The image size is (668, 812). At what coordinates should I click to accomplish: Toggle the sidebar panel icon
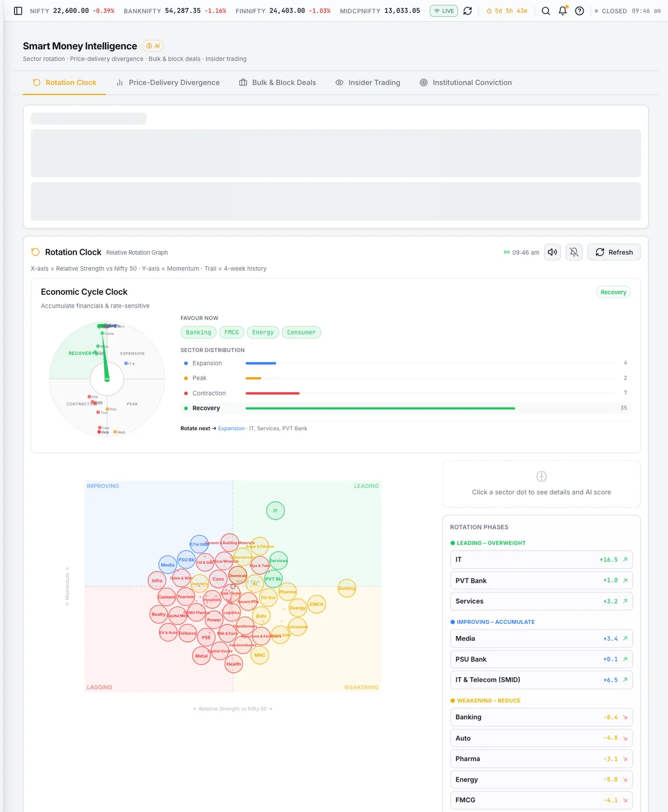(18, 11)
